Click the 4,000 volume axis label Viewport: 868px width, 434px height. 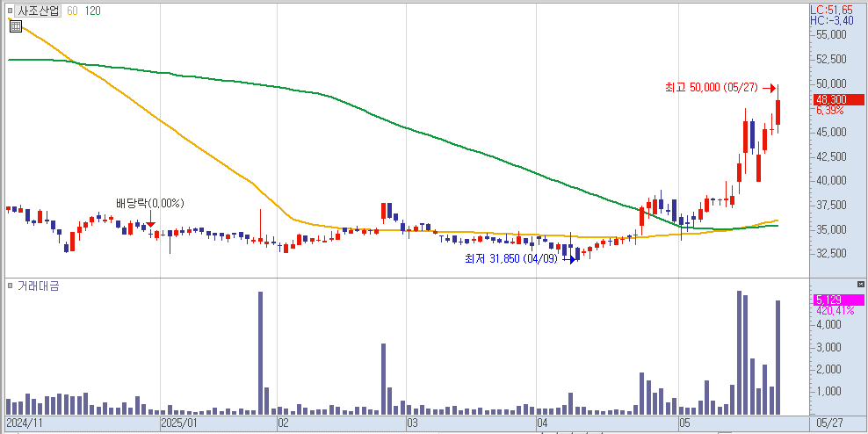pos(828,325)
